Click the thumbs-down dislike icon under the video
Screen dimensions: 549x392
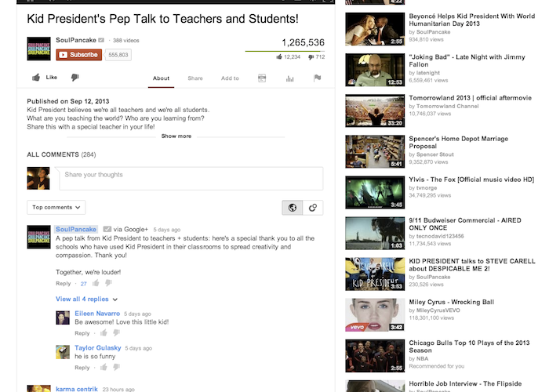(75, 78)
